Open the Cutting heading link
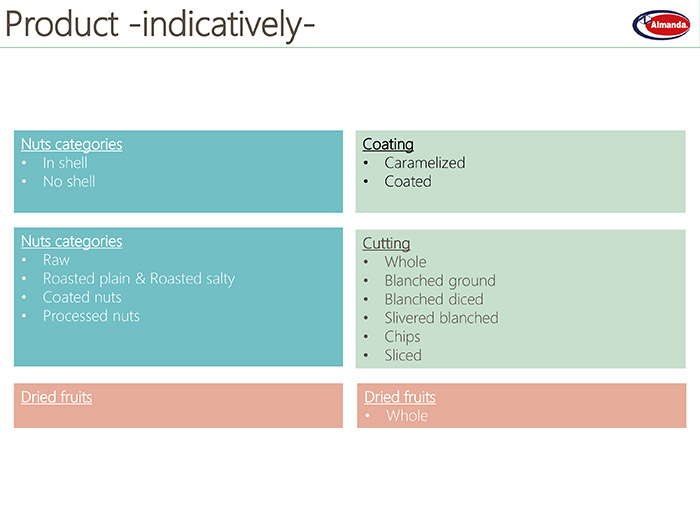 point(386,243)
